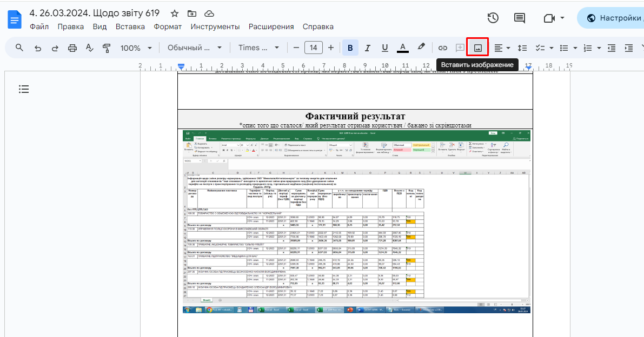Click the Insert image icon
The image size is (644, 337).
coord(477,48)
